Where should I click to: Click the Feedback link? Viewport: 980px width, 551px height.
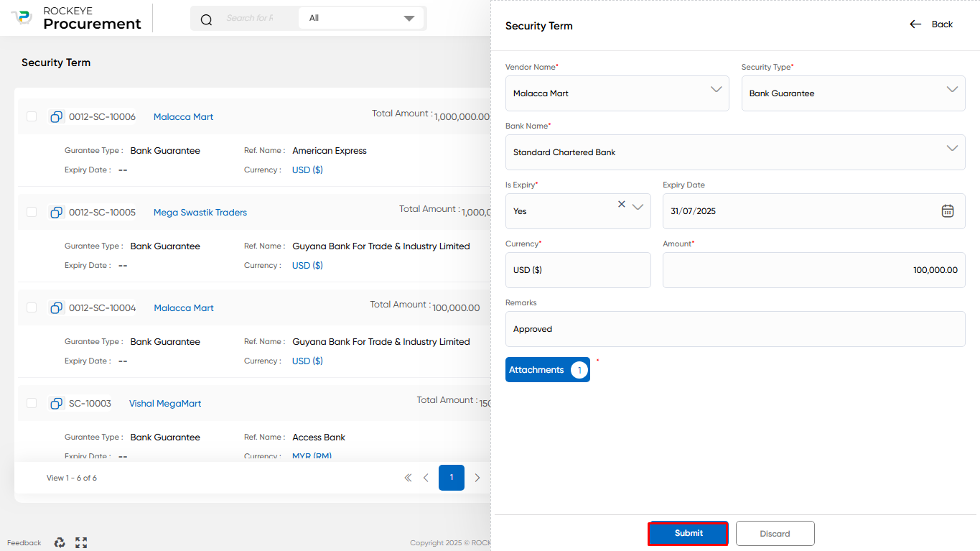click(24, 543)
